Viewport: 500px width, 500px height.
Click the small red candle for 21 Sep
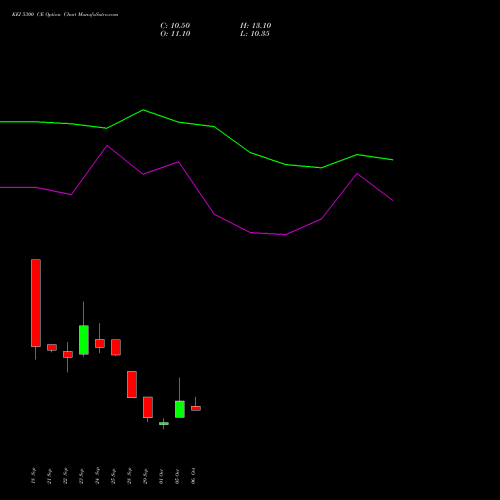pyautogui.click(x=52, y=347)
